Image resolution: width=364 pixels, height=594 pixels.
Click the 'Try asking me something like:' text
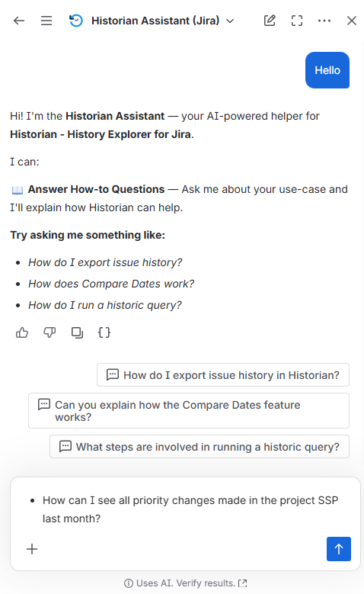click(x=88, y=235)
